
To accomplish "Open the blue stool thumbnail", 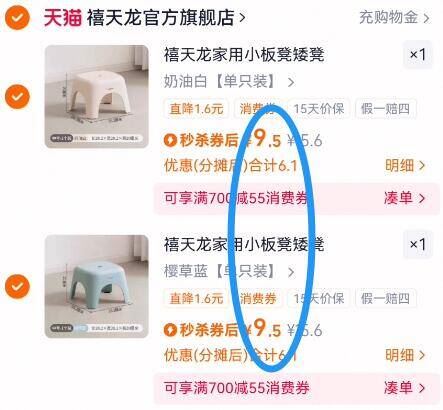I will [97, 286].
